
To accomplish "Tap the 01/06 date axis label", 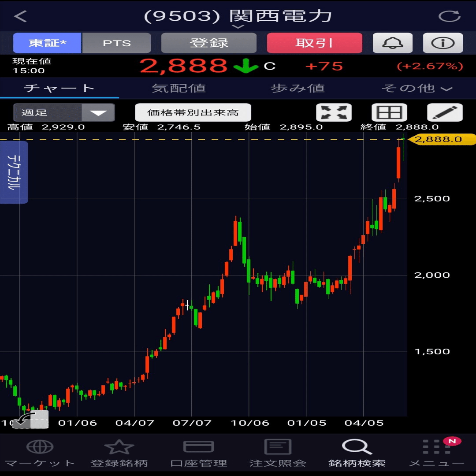I will pyautogui.click(x=78, y=423).
